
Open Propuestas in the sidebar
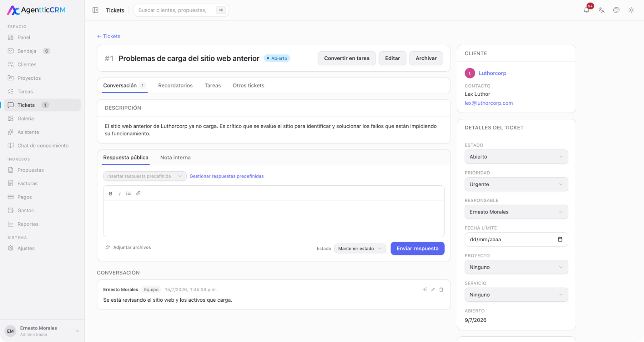coord(42,170)
